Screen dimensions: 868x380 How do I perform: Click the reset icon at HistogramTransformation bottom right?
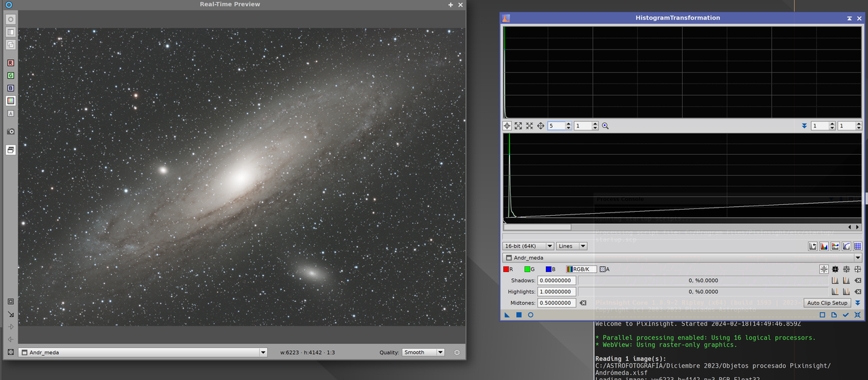coord(857,315)
